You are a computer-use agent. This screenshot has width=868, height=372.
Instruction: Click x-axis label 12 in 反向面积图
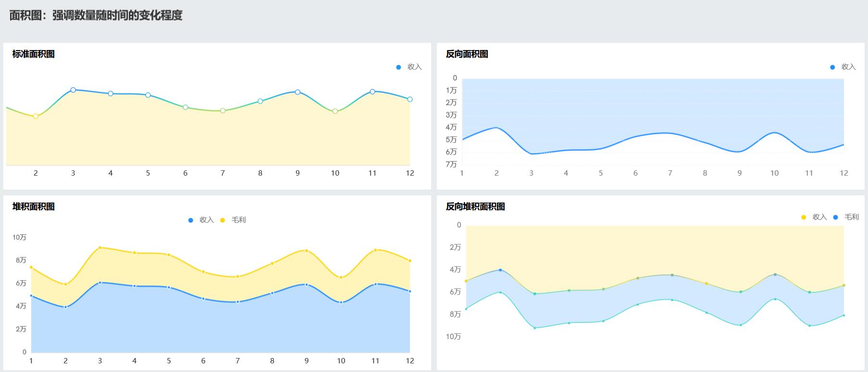coord(843,173)
